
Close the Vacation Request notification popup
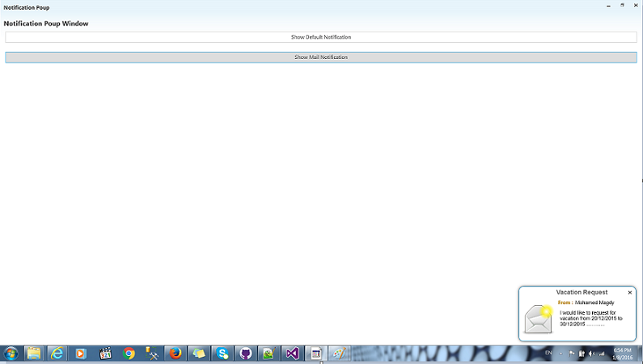tap(630, 293)
